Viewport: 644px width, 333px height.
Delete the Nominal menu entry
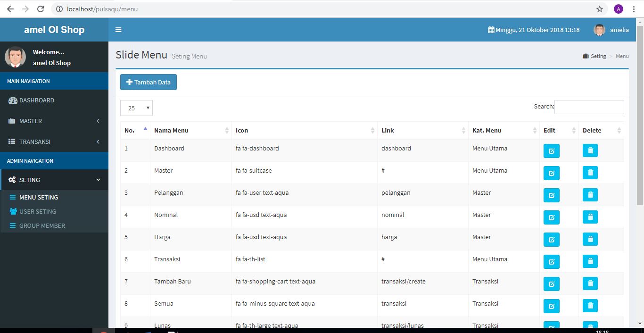click(590, 217)
